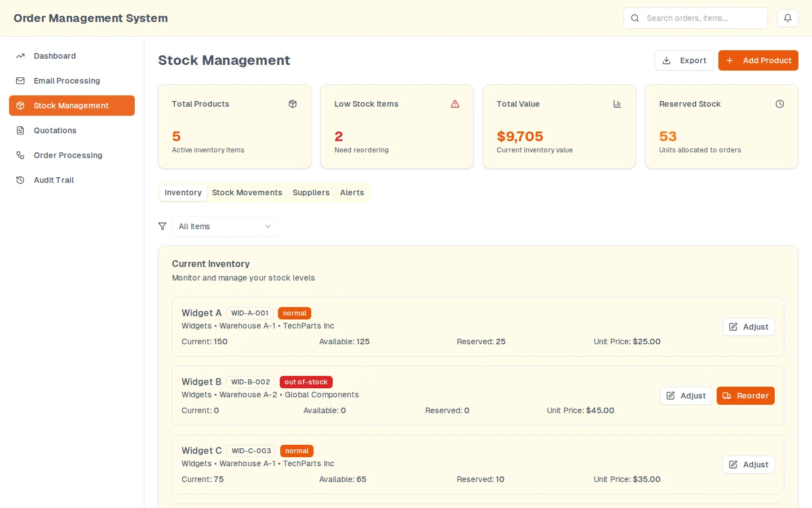Focus the Search orders, items field
Viewport: 812px width, 508px height.
[696, 18]
